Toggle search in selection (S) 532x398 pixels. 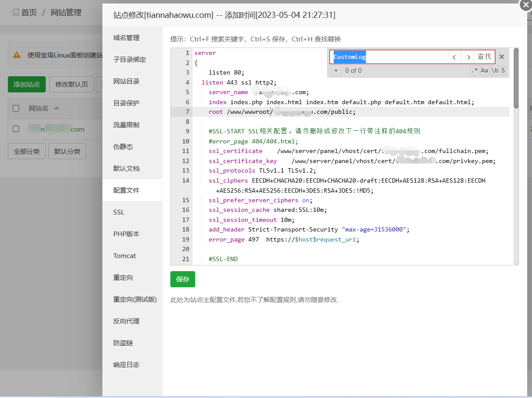coord(503,71)
